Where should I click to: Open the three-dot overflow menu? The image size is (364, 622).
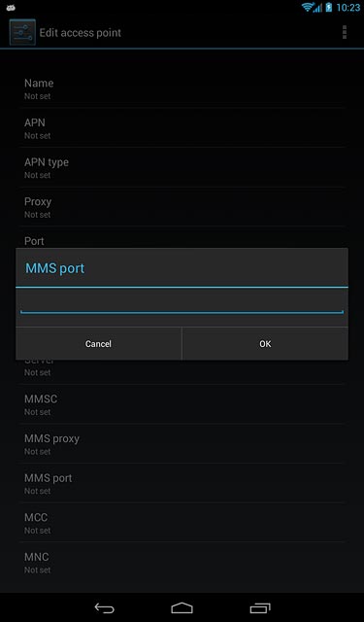[345, 32]
